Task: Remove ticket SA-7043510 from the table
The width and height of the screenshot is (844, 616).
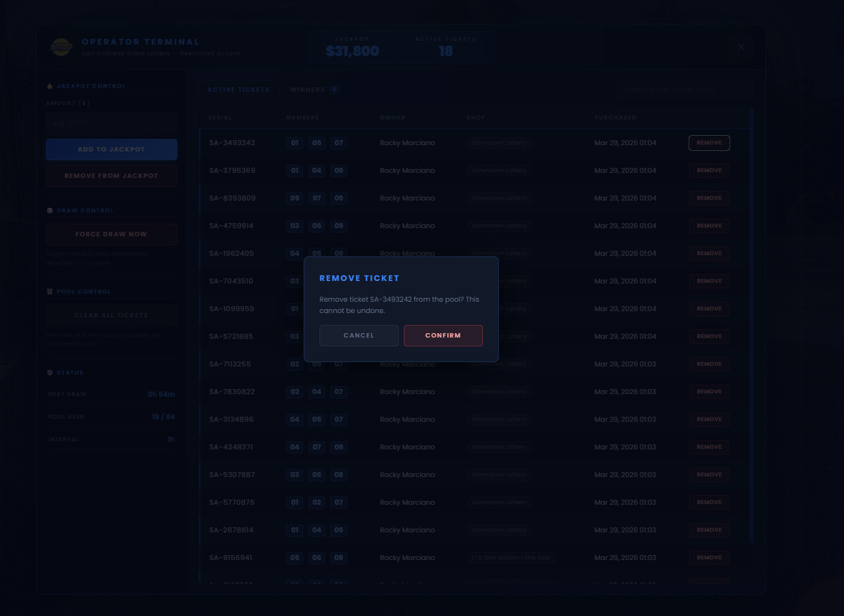Action: 709,281
